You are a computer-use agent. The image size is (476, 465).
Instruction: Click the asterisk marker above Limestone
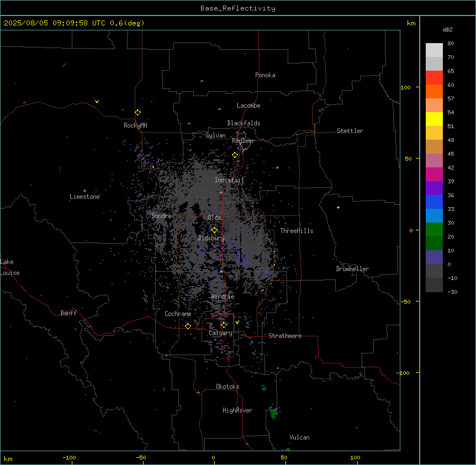point(84,191)
